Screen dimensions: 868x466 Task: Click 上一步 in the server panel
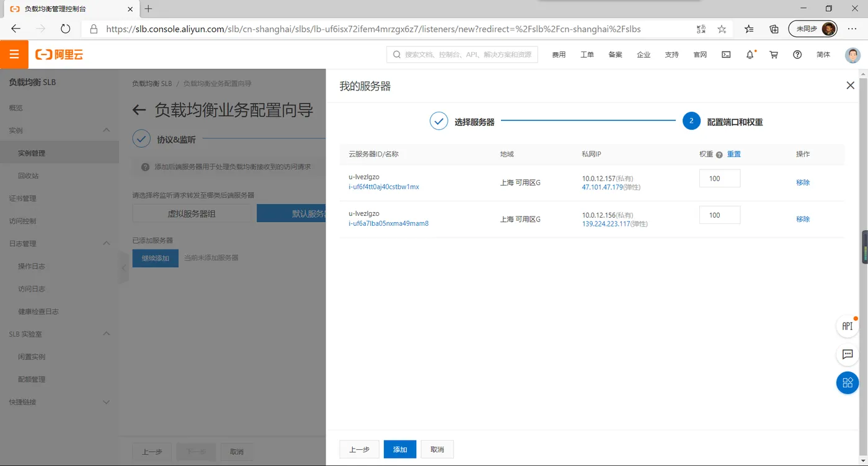(359, 449)
